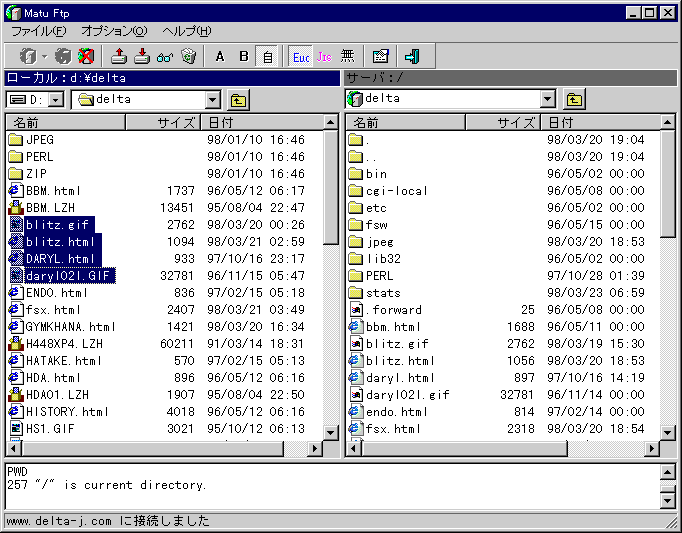Image resolution: width=682 pixels, height=533 pixels.
Task: Click local list horizontal scrollbar right arrow
Action: pyautogui.click(x=314, y=449)
